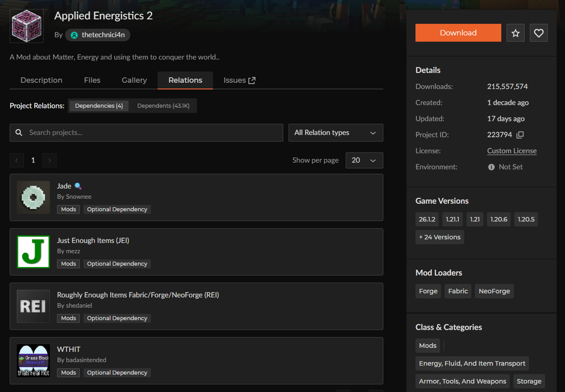
Task: Click the magnifier badge next to Jade
Action: pos(78,186)
